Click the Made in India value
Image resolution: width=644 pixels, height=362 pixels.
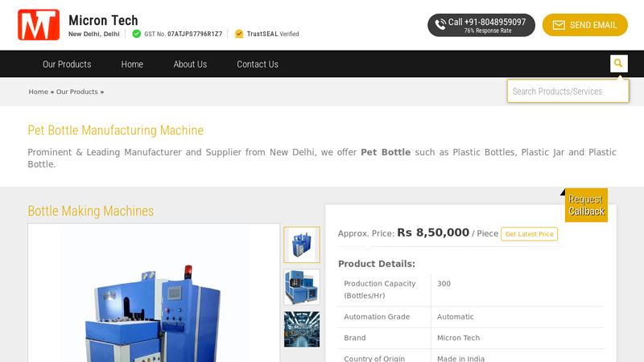tap(460, 358)
